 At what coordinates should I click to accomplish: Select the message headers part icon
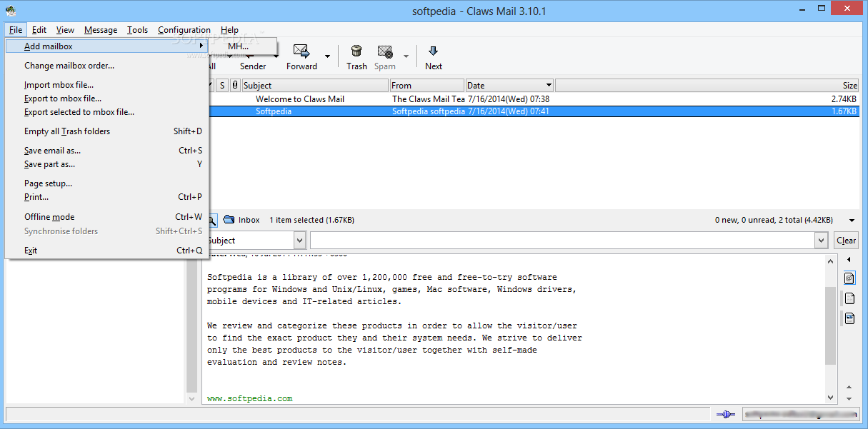(849, 278)
